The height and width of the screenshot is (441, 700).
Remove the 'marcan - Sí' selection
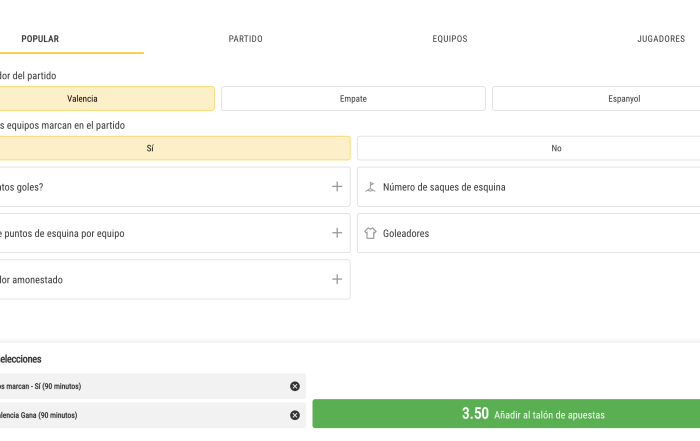point(295,386)
